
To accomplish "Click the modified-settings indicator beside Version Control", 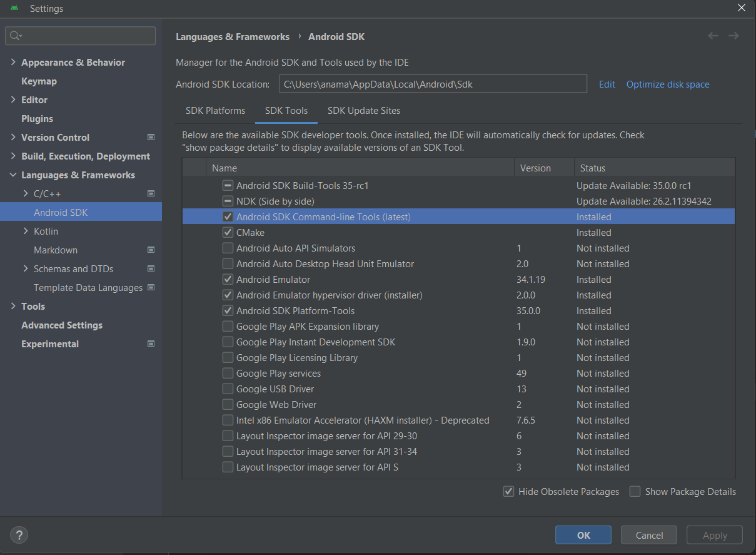I will 151,137.
